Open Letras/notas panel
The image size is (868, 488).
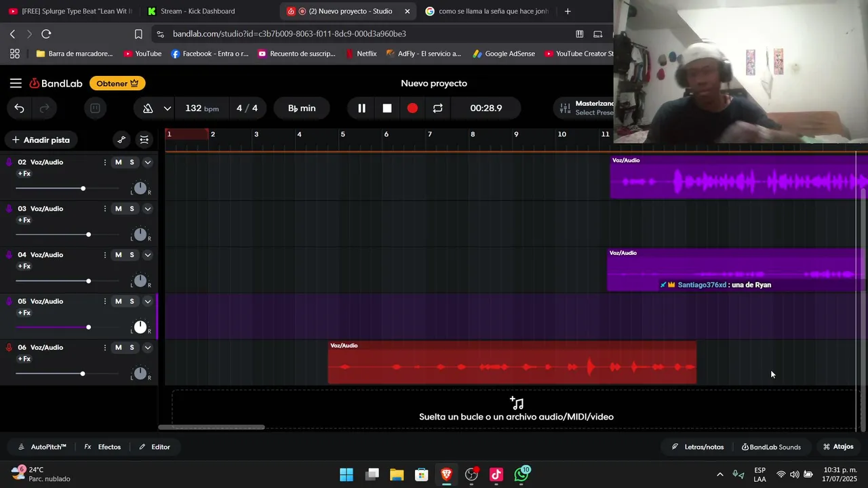pos(698,447)
